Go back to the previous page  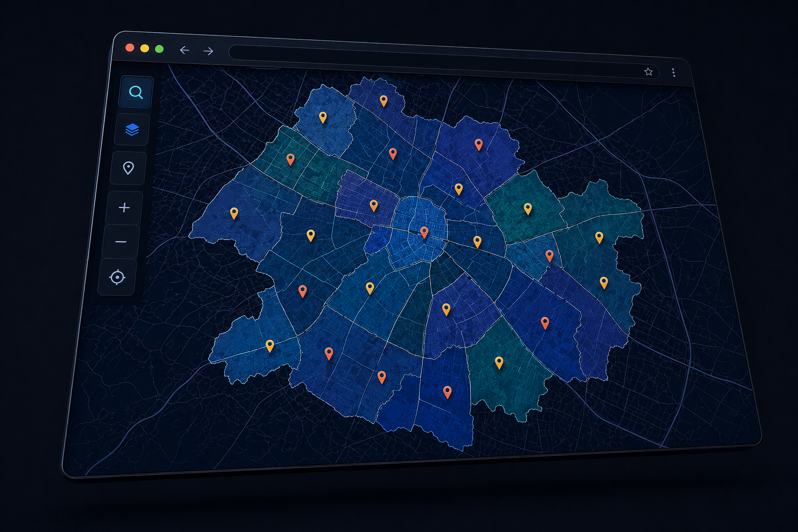(x=184, y=50)
